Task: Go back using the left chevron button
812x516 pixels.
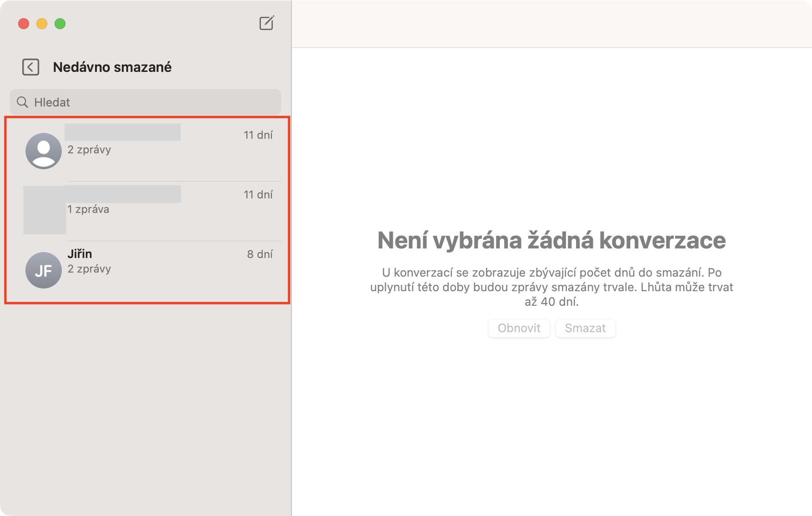Action: click(x=31, y=67)
